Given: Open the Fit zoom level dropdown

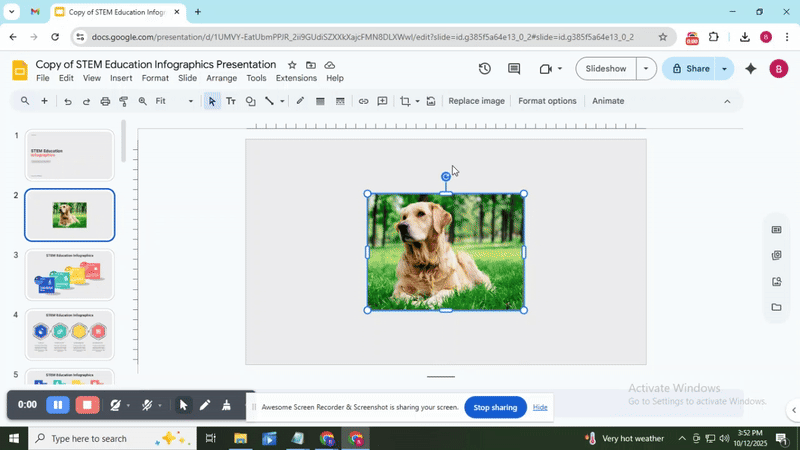Looking at the screenshot, I should tap(175, 101).
